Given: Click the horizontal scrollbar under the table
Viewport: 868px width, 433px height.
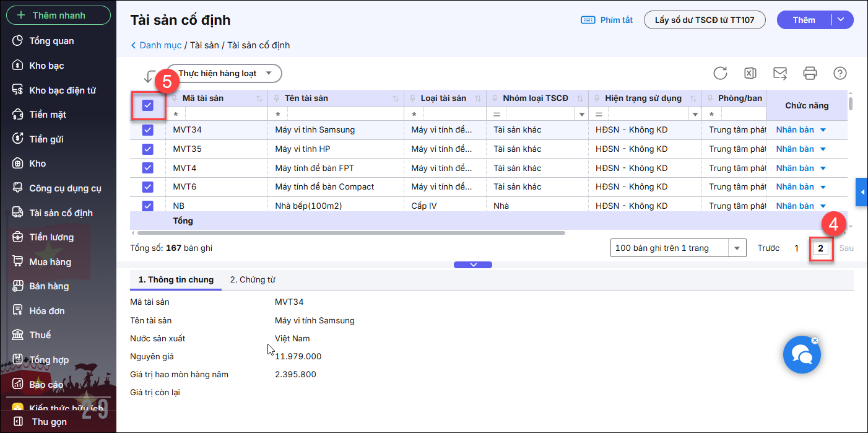Looking at the screenshot, I should [351, 233].
